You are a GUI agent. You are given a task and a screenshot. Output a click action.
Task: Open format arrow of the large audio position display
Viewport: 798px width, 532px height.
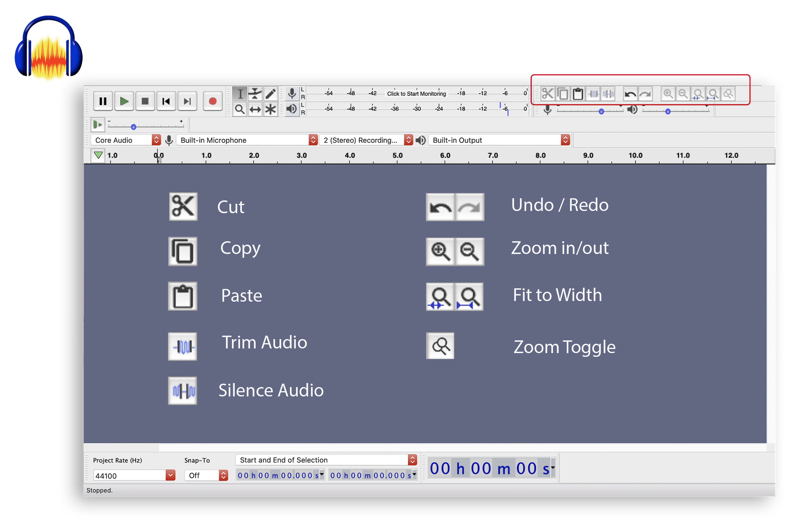click(553, 468)
